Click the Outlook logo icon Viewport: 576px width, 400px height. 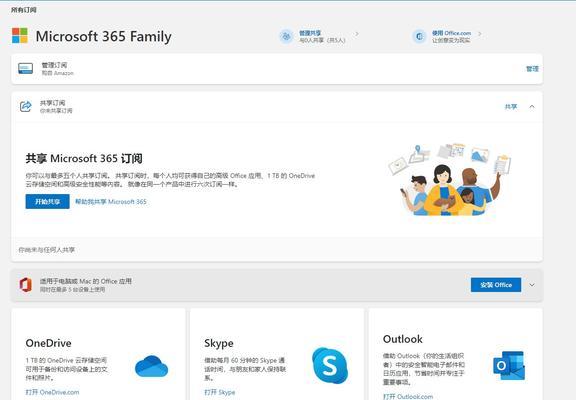[509, 366]
